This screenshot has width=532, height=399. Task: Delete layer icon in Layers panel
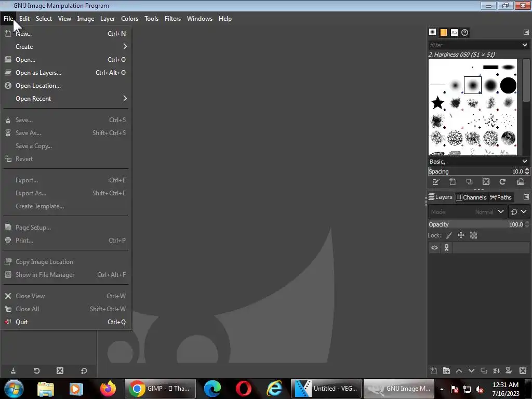[x=523, y=371]
